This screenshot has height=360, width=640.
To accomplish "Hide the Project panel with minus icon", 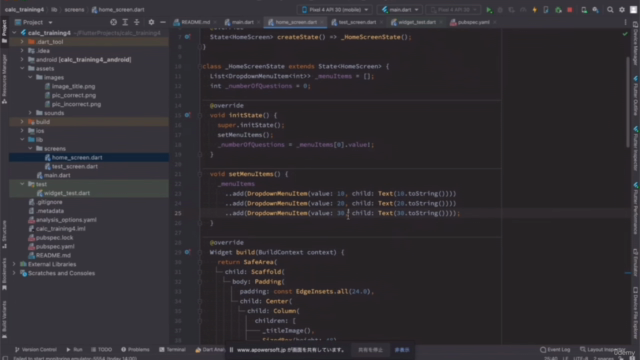I will [163, 22].
